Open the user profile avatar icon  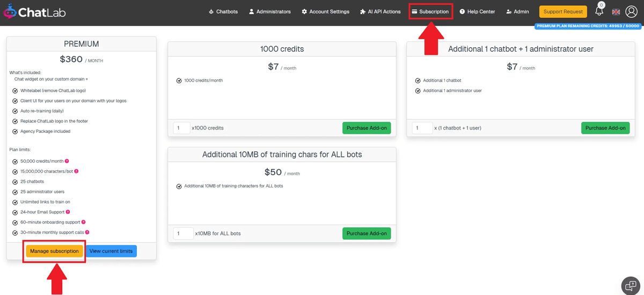click(631, 12)
